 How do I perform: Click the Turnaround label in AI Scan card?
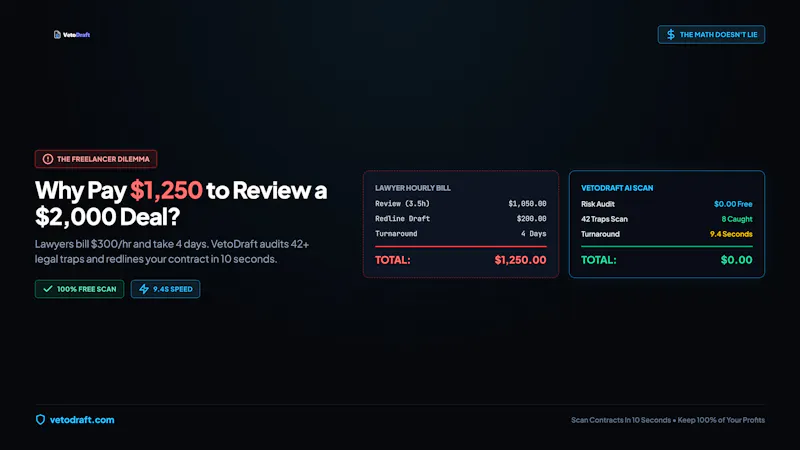coord(600,234)
